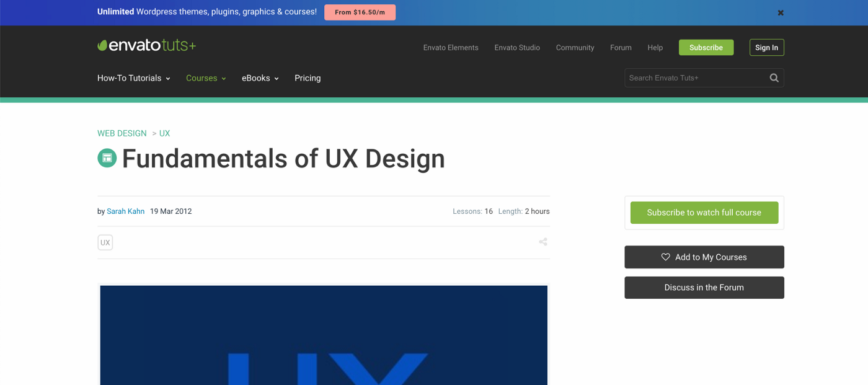Click the Lessons: 16 text
Image resolution: width=868 pixels, height=385 pixels.
[472, 211]
